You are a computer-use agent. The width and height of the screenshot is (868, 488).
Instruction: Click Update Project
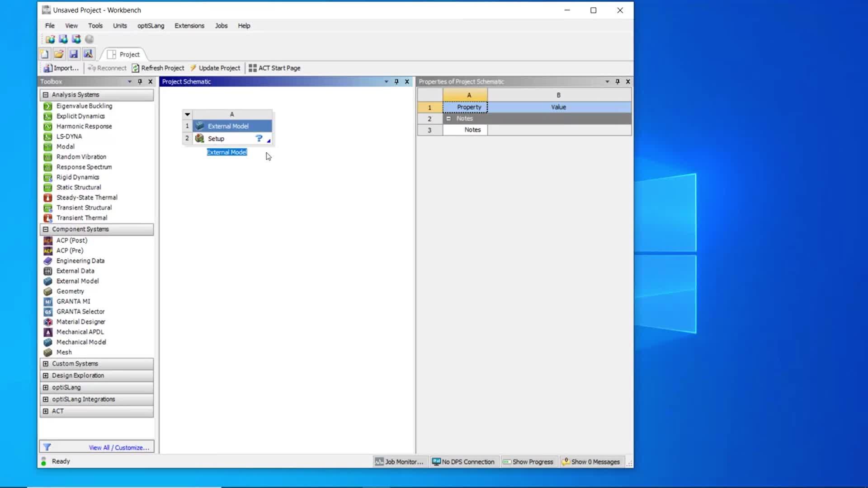pyautogui.click(x=215, y=68)
